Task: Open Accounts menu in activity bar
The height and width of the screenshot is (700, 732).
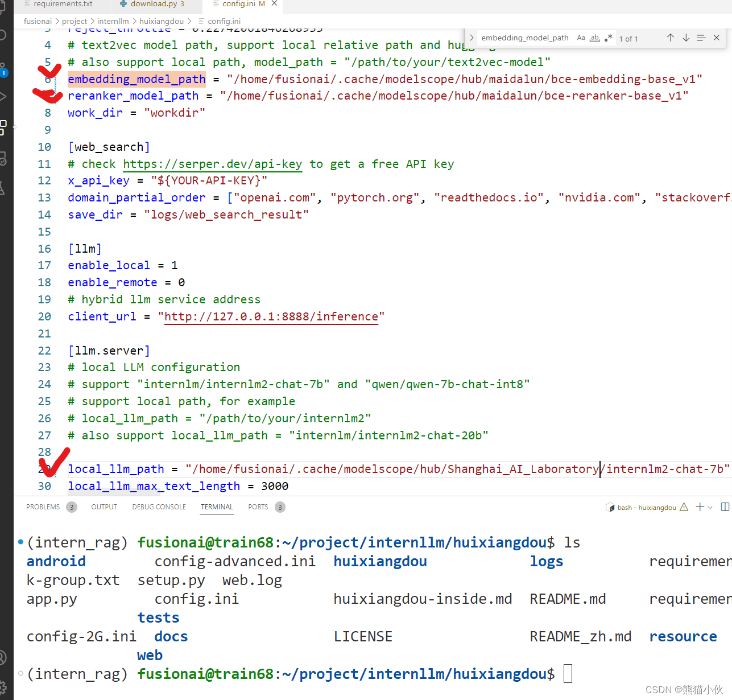Action: click(3, 658)
